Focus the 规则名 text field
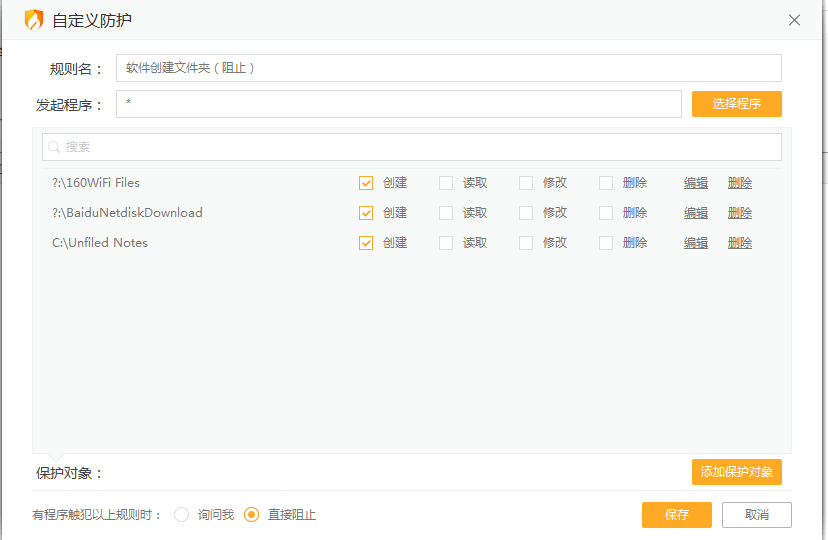 pyautogui.click(x=448, y=68)
